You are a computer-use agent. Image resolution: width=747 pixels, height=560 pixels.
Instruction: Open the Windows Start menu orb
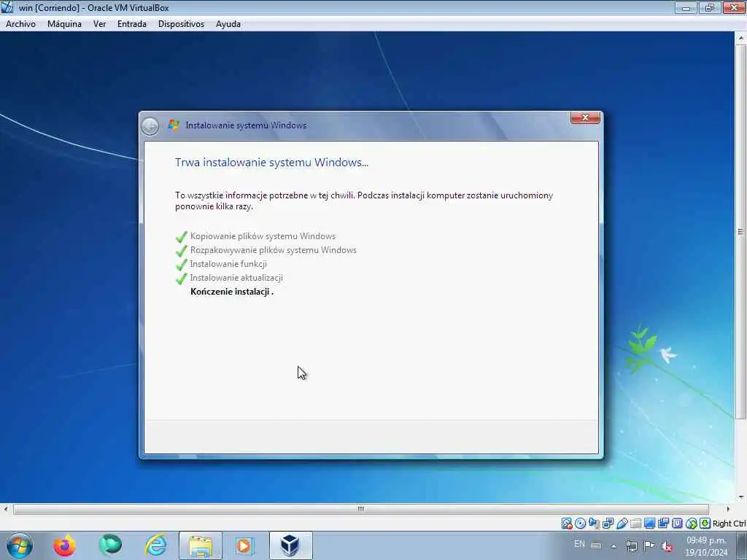click(x=20, y=545)
